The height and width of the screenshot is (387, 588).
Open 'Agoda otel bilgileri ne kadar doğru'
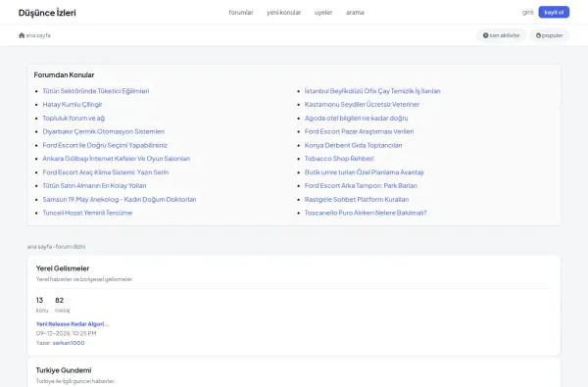[357, 119]
